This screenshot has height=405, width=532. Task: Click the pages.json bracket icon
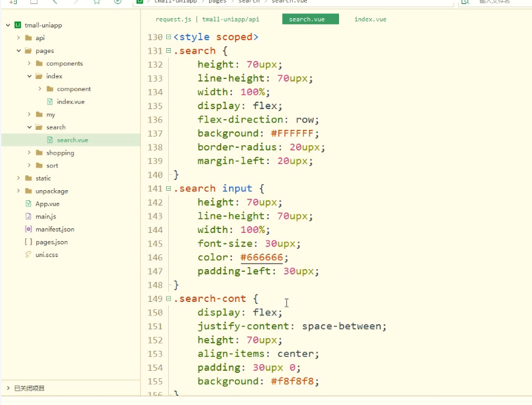pyautogui.click(x=29, y=242)
